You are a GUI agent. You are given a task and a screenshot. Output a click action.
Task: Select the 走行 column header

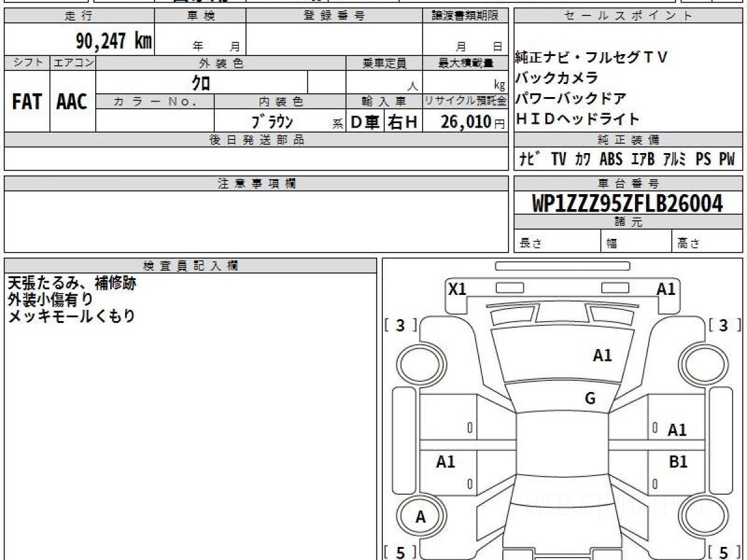[79, 16]
